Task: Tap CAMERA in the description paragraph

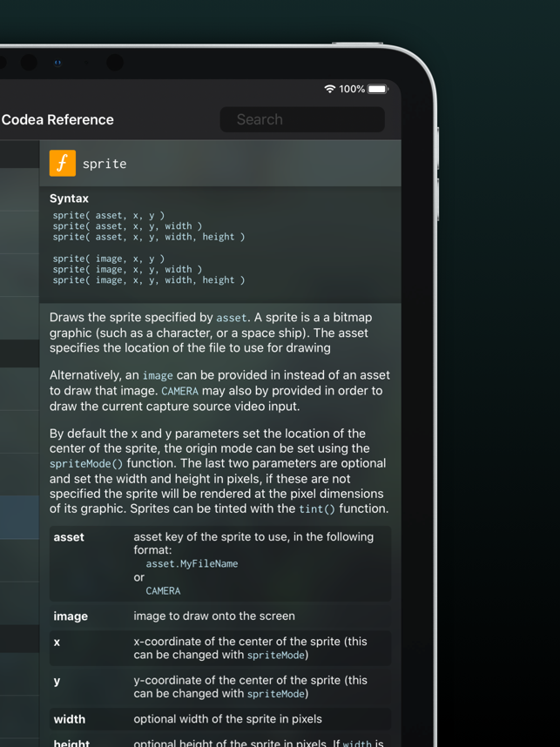Action: click(179, 392)
